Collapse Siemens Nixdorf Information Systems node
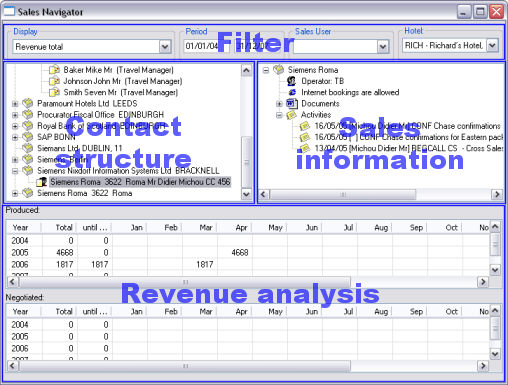The image size is (508, 385). [x=15, y=171]
